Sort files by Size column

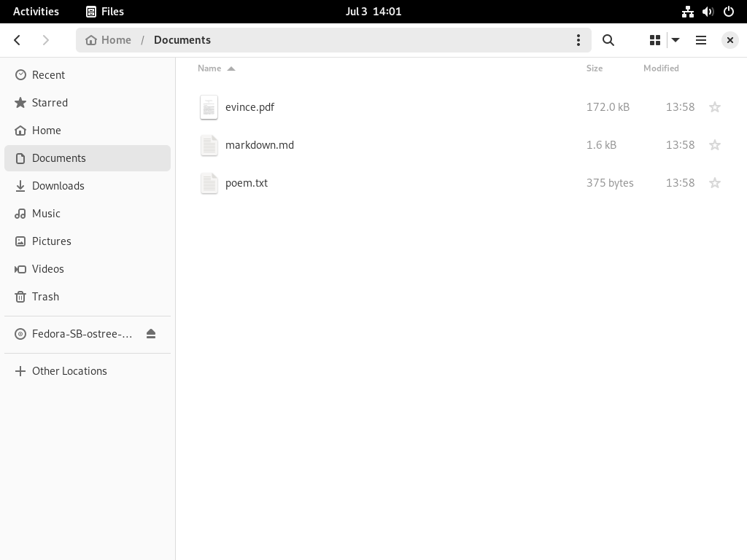coord(595,68)
